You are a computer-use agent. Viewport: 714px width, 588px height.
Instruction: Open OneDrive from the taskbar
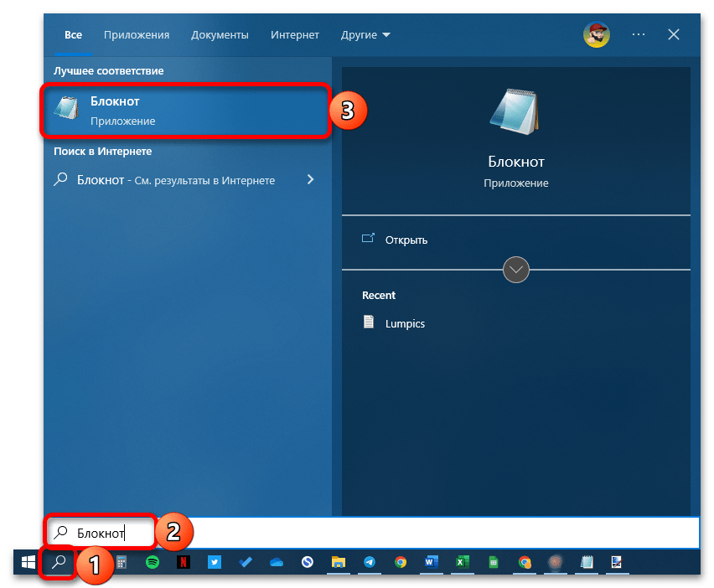click(277, 563)
